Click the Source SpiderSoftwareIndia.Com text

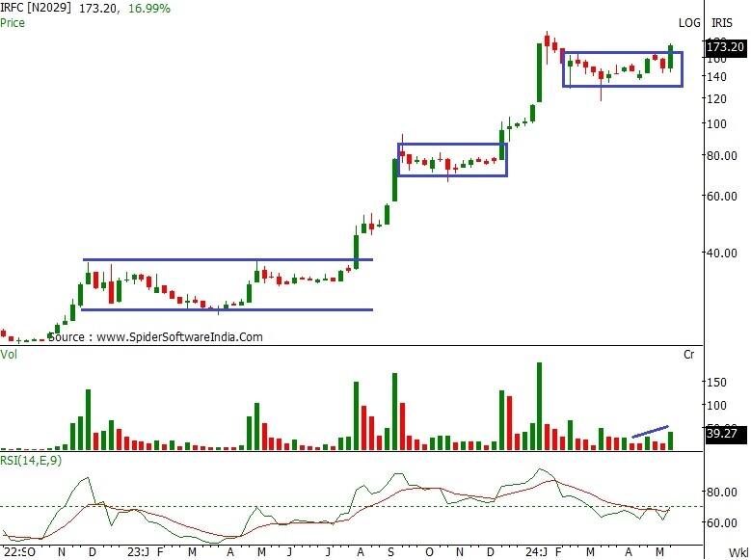(x=155, y=336)
